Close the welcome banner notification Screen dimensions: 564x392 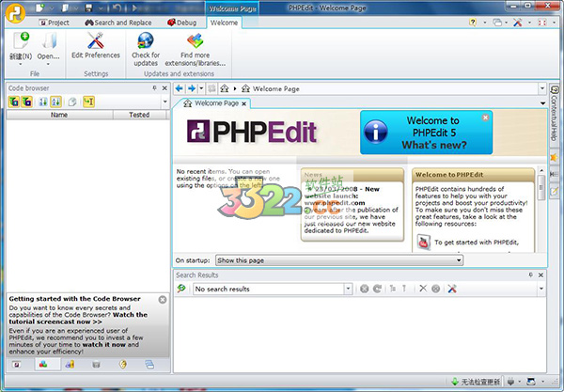pyautogui.click(x=485, y=118)
